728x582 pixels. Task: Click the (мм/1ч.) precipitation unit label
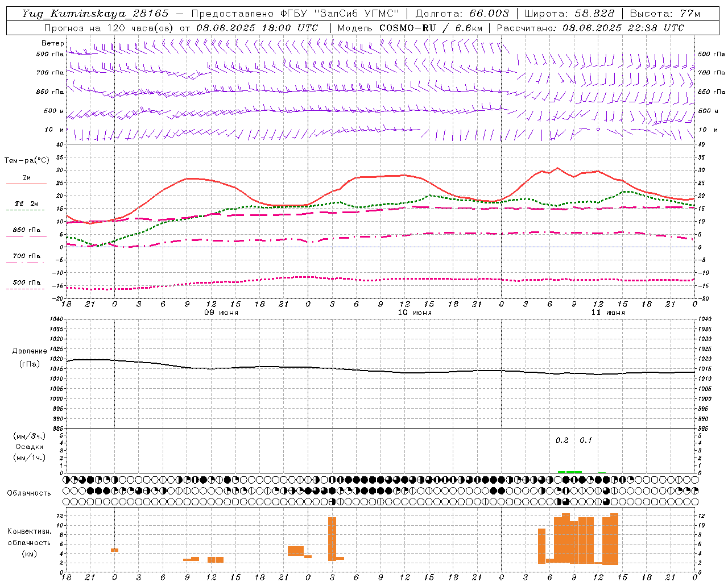(x=30, y=458)
